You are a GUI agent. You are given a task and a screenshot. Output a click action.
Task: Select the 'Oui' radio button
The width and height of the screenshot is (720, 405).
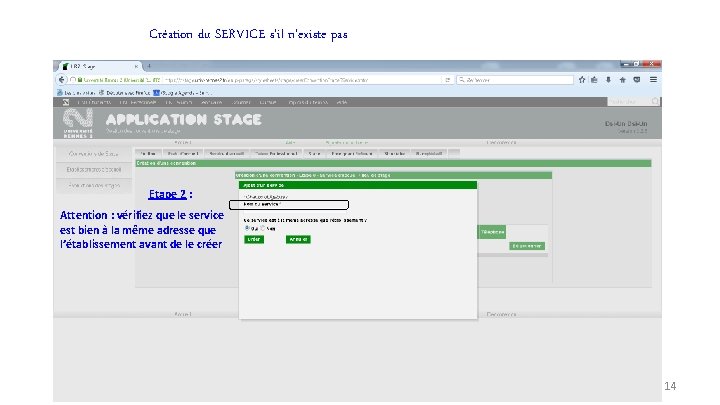247,228
